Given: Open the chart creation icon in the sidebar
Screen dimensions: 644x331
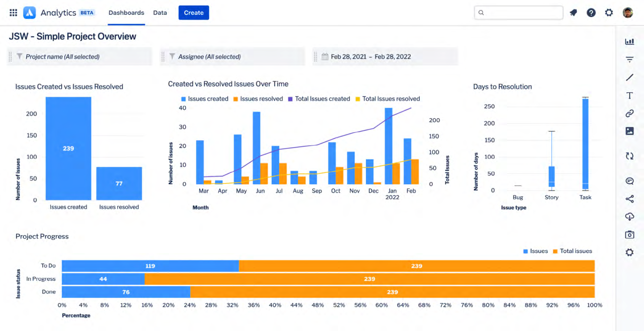Looking at the screenshot, I should pos(630,41).
